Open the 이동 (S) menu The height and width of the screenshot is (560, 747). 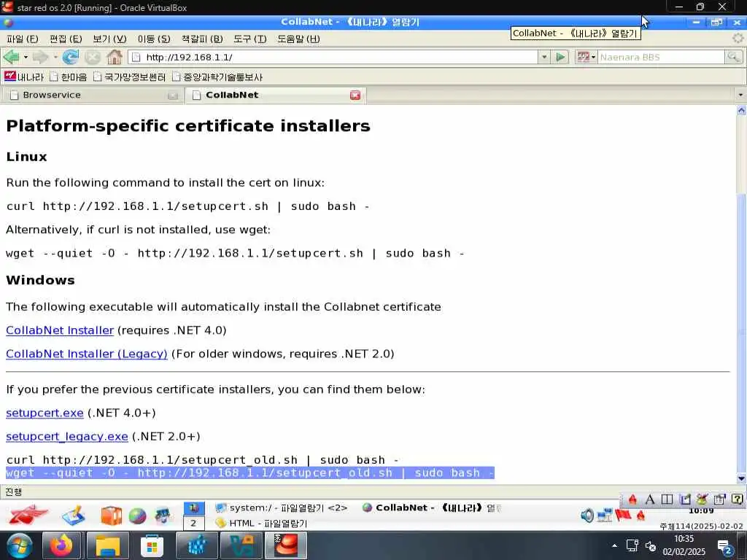[x=154, y=39]
